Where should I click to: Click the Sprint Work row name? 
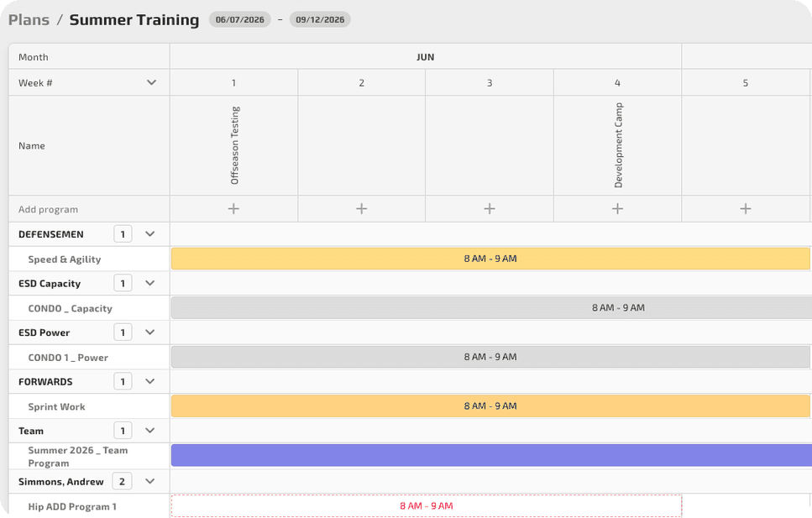tap(56, 406)
